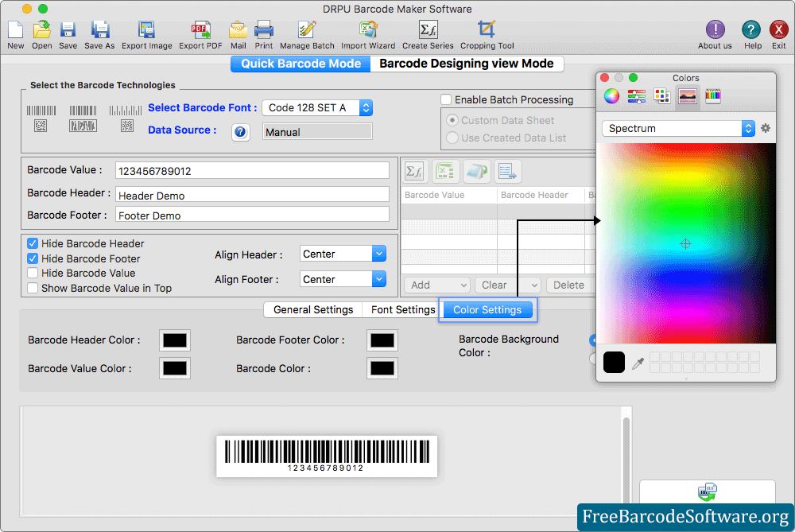Click the preview pane vertical scrollbar
The image size is (795, 532).
coord(626,460)
